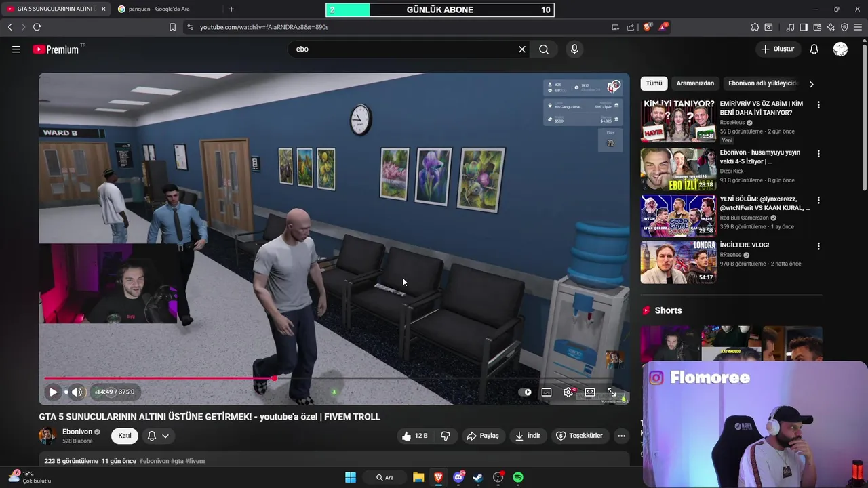
Task: Open the Brave main menu hamburger in toolbar
Action: (x=859, y=27)
